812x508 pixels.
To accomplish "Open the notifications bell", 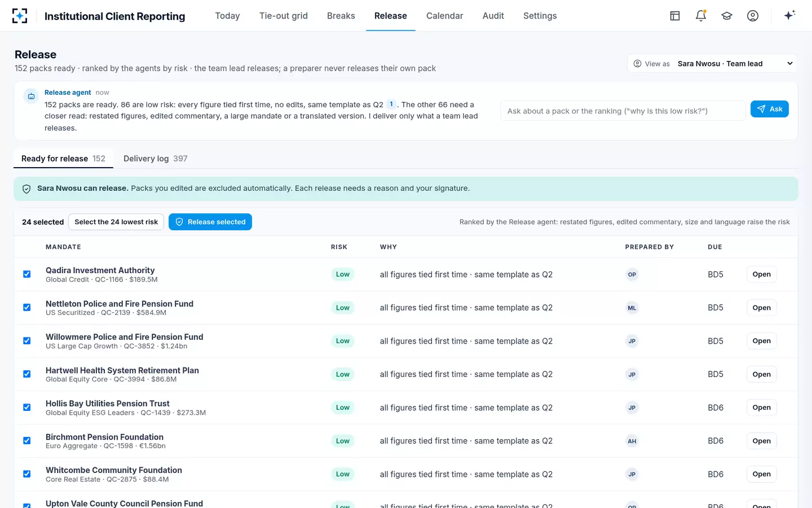I will coord(701,16).
